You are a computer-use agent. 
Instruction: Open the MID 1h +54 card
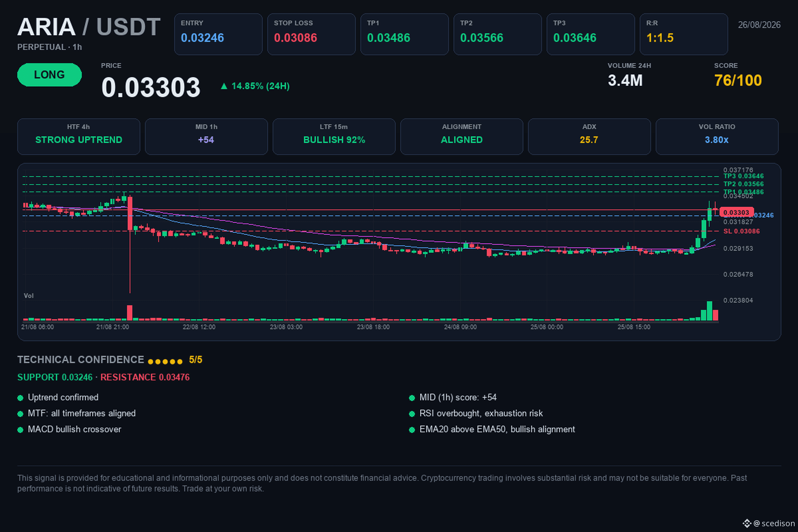[206, 137]
